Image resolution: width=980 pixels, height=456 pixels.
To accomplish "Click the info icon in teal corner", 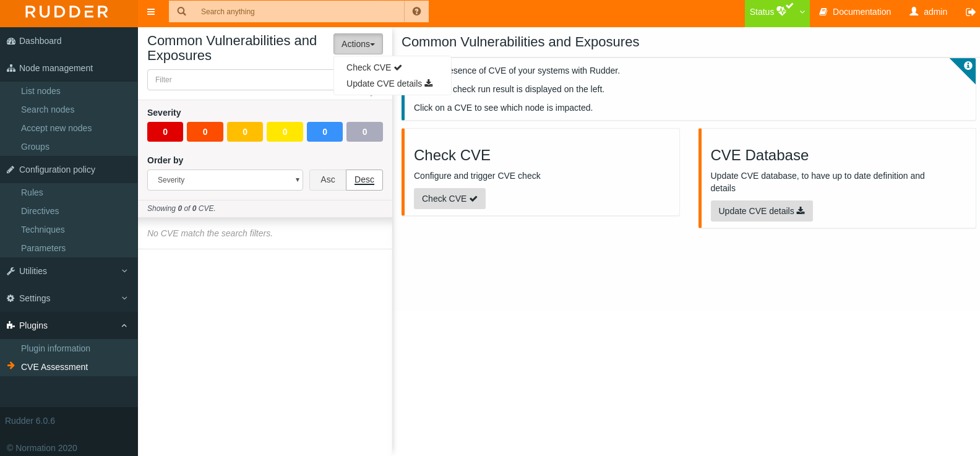I will [x=968, y=66].
